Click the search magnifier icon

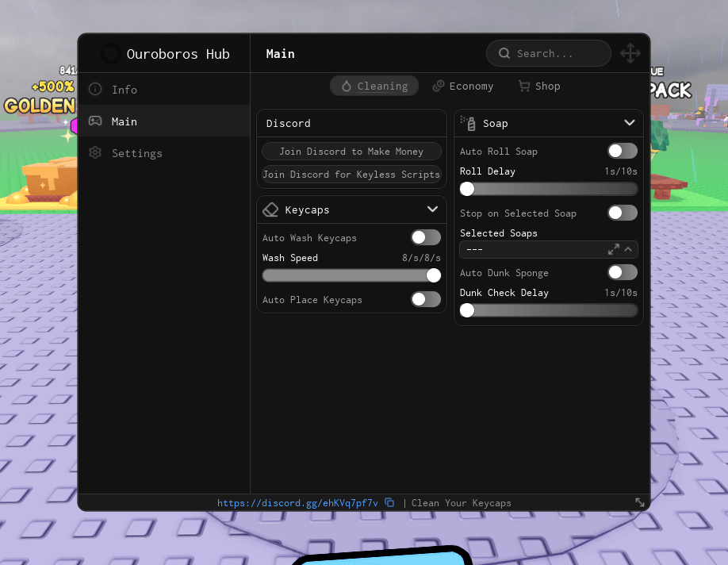point(504,53)
